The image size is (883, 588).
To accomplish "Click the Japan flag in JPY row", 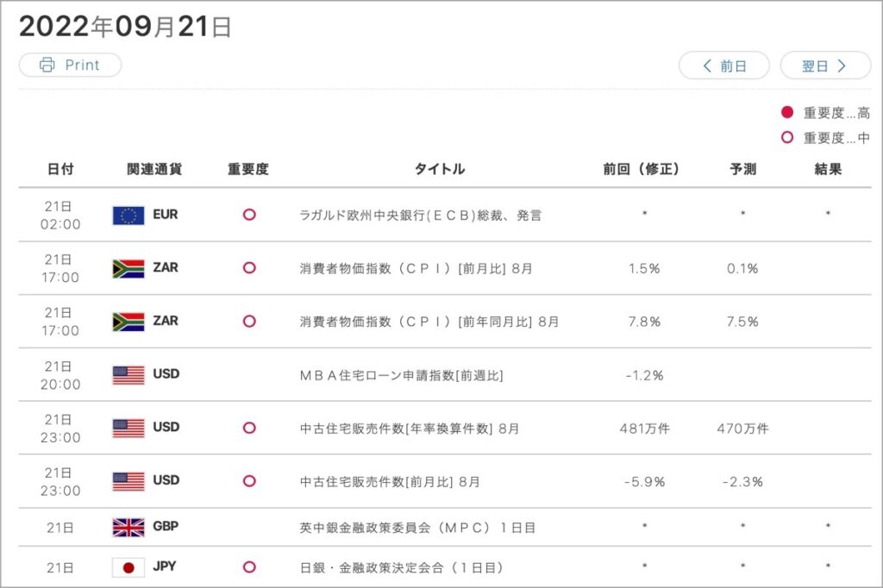I will [128, 567].
